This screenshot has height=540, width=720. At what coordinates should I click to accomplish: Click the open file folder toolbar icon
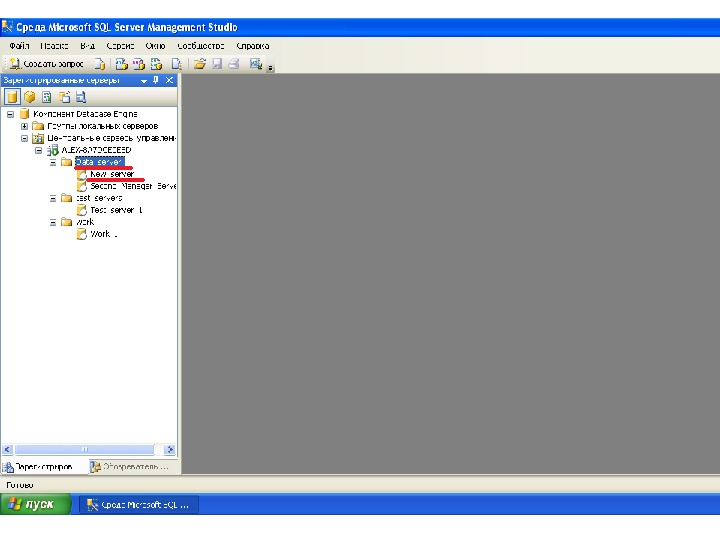click(x=199, y=64)
